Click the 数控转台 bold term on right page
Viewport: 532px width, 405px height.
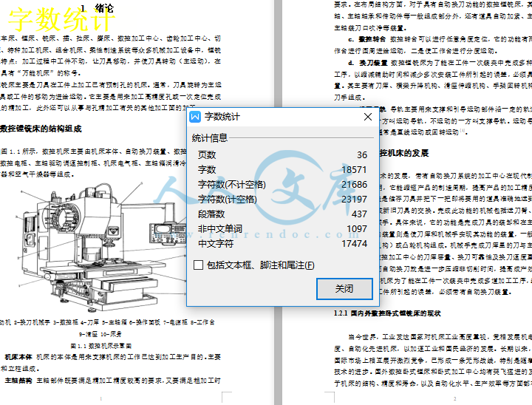coord(372,39)
